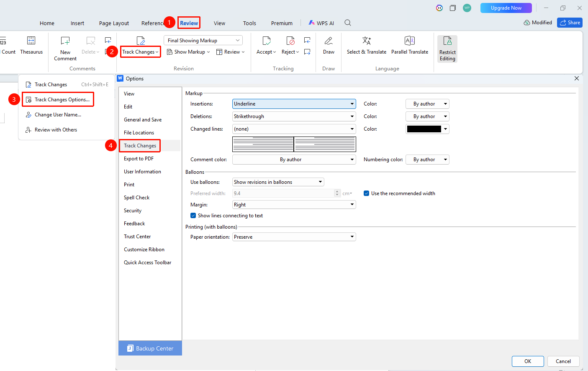Screen dimensions: 588x371
Task: Click the Cancel button
Action: click(x=563, y=361)
